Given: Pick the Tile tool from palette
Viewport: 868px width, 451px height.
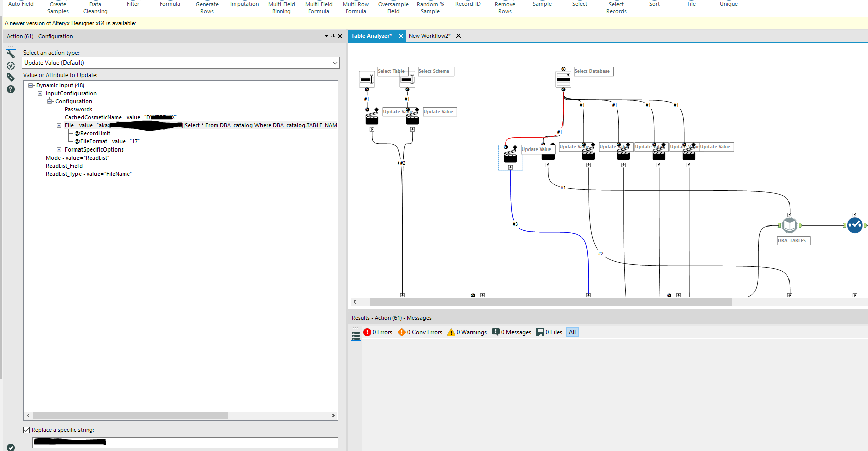Looking at the screenshot, I should click(x=691, y=4).
